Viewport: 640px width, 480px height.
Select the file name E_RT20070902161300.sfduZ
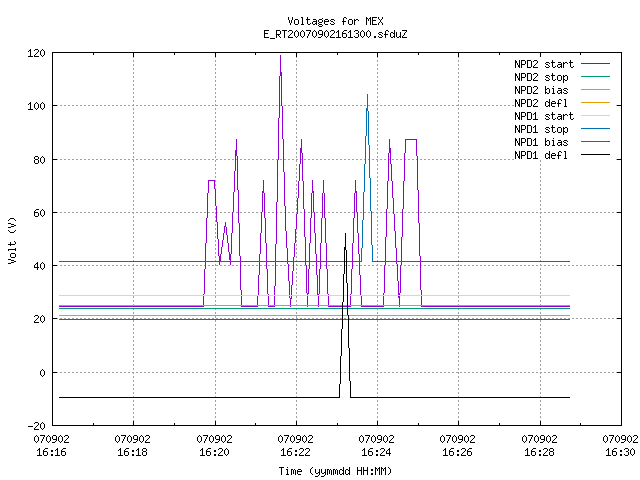point(335,34)
